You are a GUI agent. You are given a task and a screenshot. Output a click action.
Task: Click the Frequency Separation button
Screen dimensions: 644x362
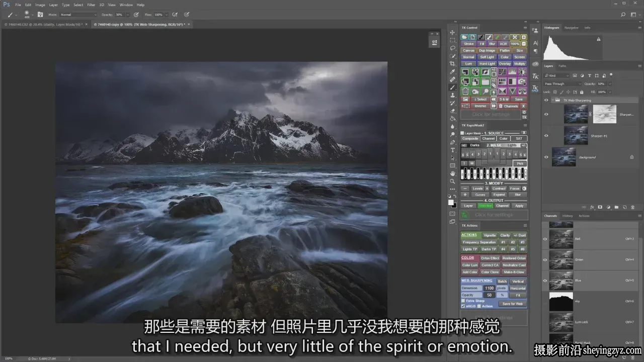479,242
